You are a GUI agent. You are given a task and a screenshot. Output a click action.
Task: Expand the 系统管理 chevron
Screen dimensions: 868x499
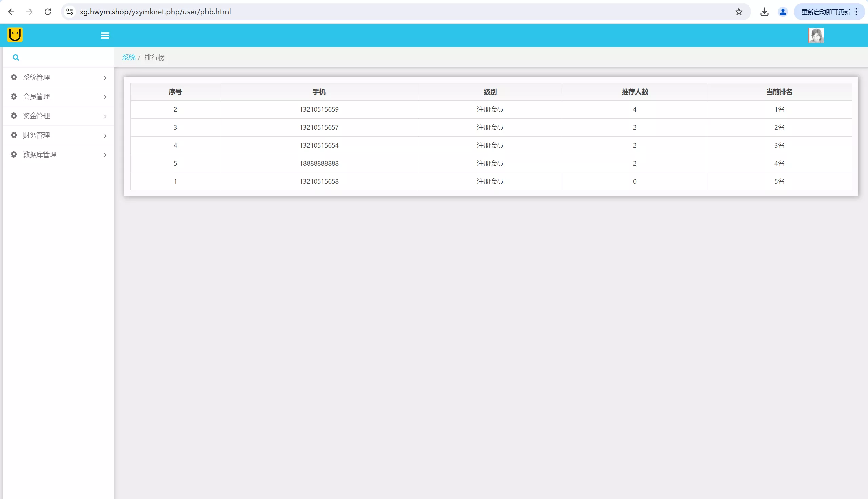click(x=105, y=78)
